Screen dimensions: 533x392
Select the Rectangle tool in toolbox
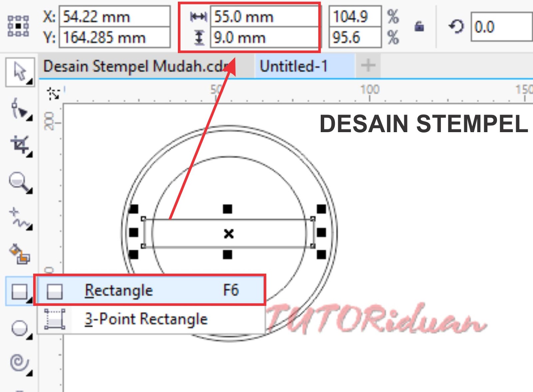point(19,291)
